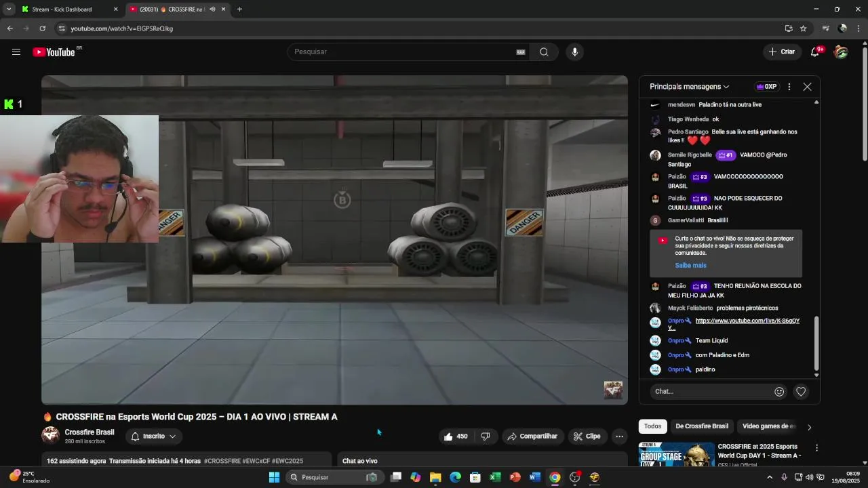The width and height of the screenshot is (868, 488).
Task: Start voice search with the microphone
Action: pyautogui.click(x=574, y=52)
